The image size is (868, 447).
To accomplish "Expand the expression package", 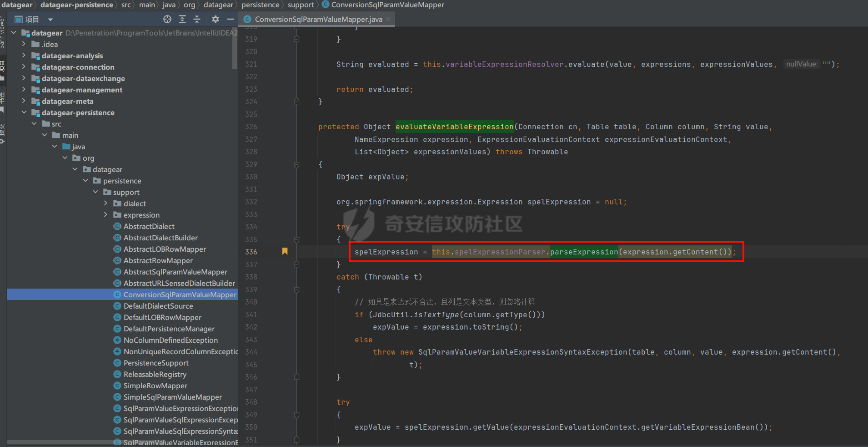I will coord(105,215).
